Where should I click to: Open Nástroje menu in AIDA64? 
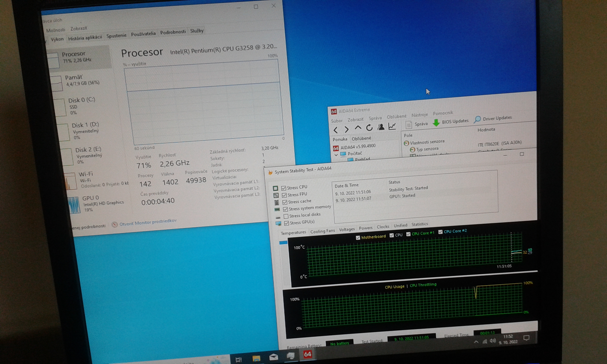tap(419, 115)
